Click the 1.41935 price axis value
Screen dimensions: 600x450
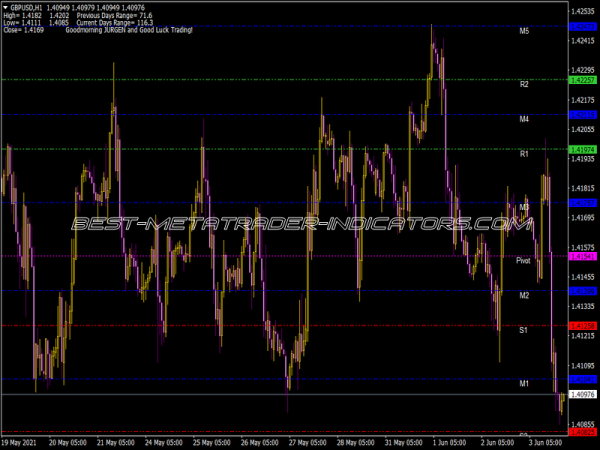583,159
